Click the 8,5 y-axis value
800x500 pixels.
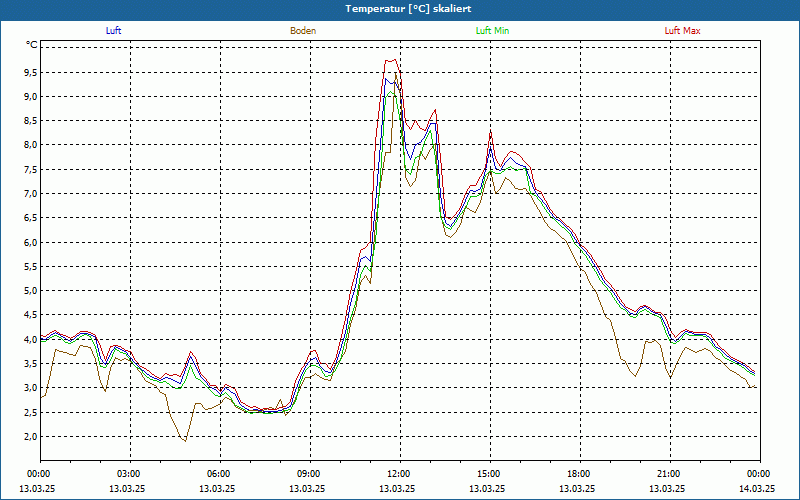coord(31,121)
